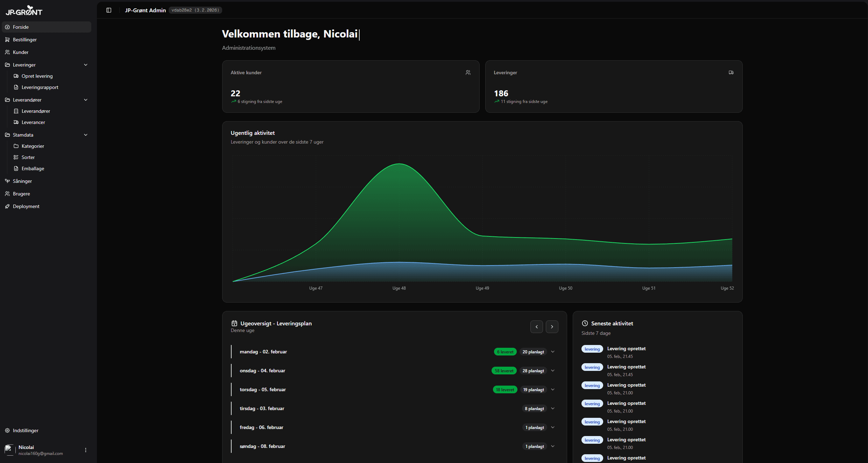Screen dimensions: 868x463
Task: Click the JP-Grønt logo
Action: click(24, 11)
